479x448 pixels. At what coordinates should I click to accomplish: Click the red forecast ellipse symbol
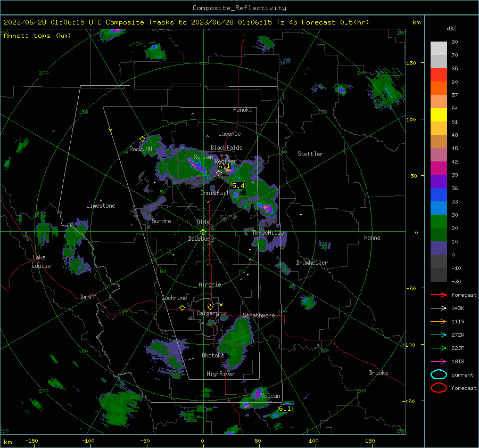pos(439,388)
